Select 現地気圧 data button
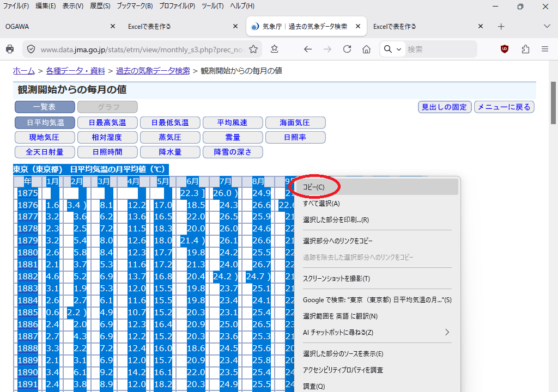The height and width of the screenshot is (392, 558). pos(45,137)
